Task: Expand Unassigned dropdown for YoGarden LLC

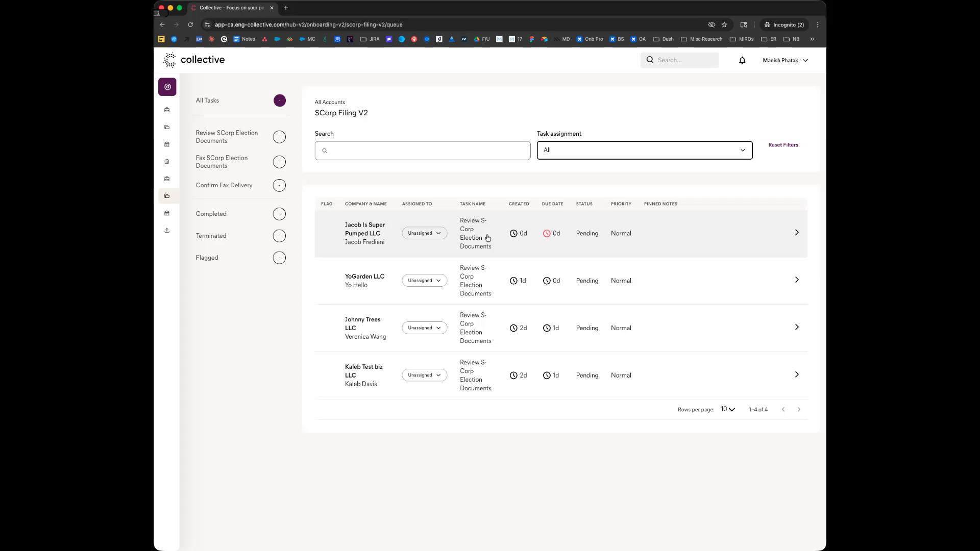Action: 424,281
